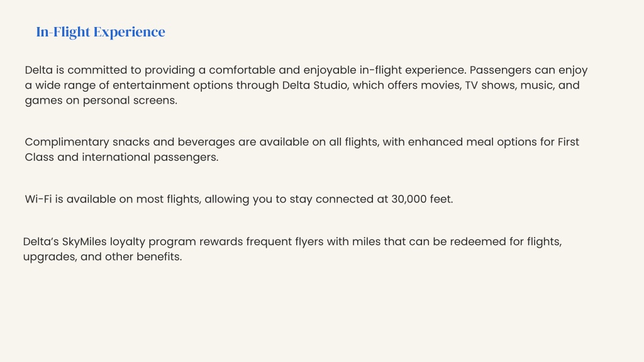This screenshot has width=644, height=362.
Task: Click the number "30,000 feet"
Action: coord(421,199)
